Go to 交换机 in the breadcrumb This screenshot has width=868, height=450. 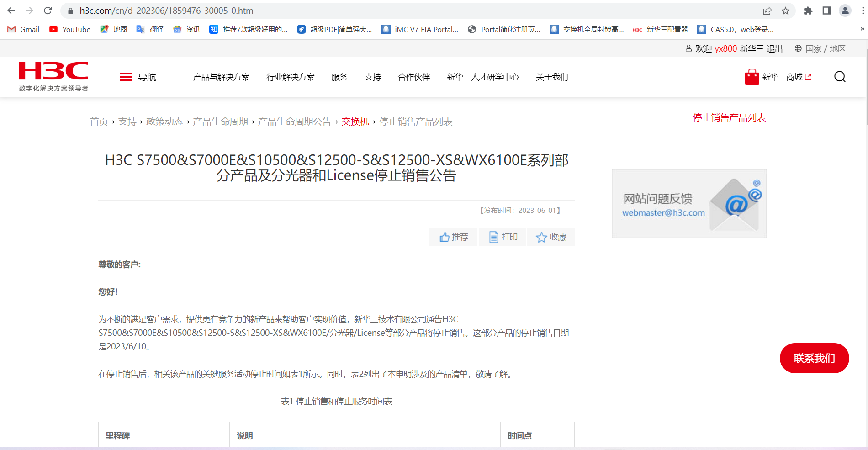355,122
